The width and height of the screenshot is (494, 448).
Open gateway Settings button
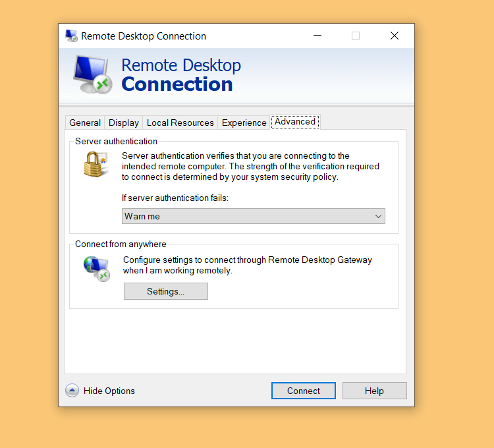point(166,291)
